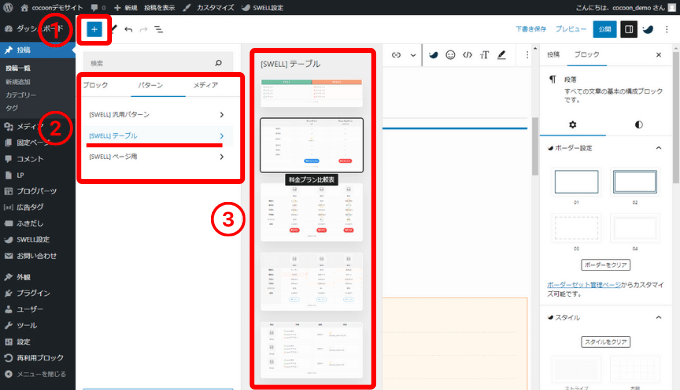Open the font size icon

click(484, 55)
